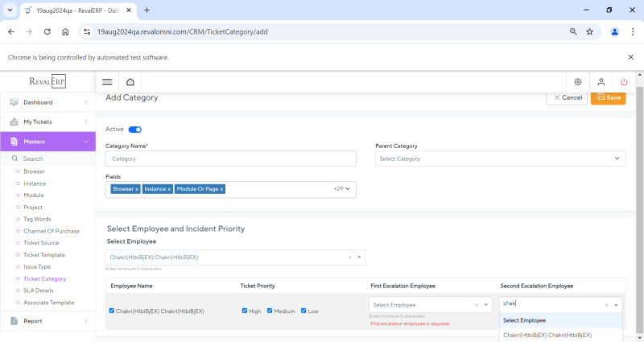This screenshot has height=342, width=644.
Task: Uncheck the Medium priority checkbox
Action: (270, 311)
